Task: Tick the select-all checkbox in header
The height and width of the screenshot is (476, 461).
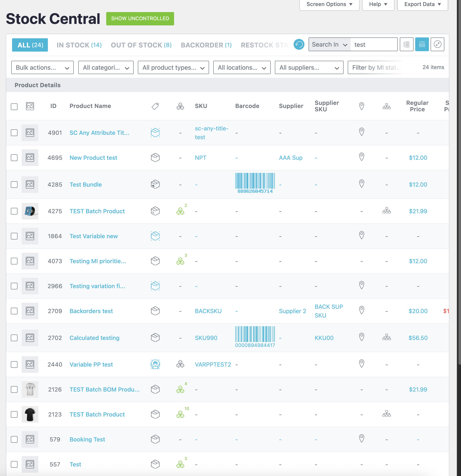Action: (14, 107)
